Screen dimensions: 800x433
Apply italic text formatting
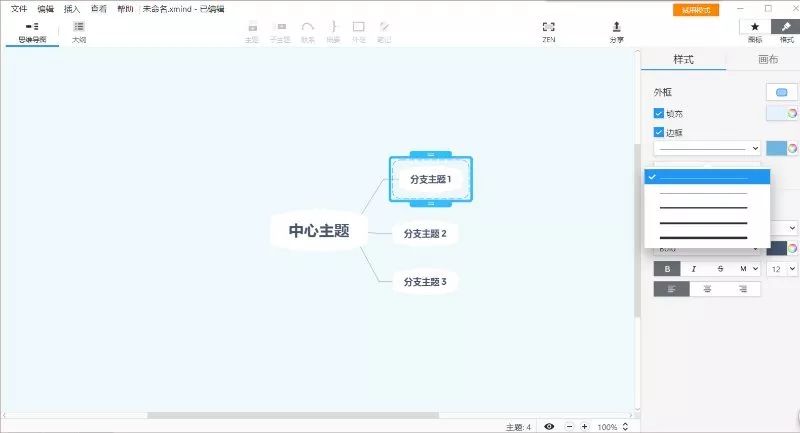click(693, 269)
